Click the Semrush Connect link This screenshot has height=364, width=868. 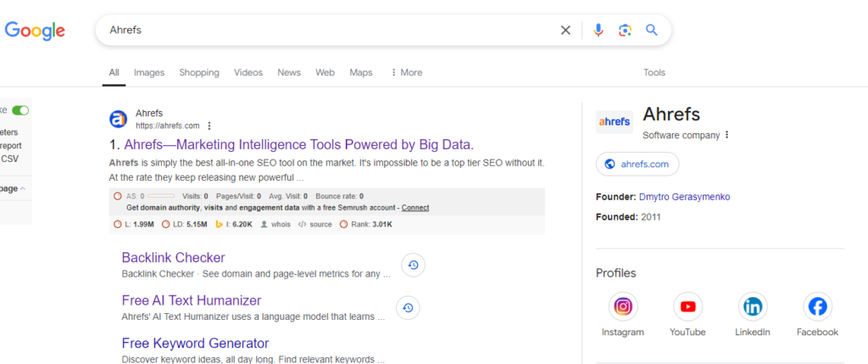point(415,208)
